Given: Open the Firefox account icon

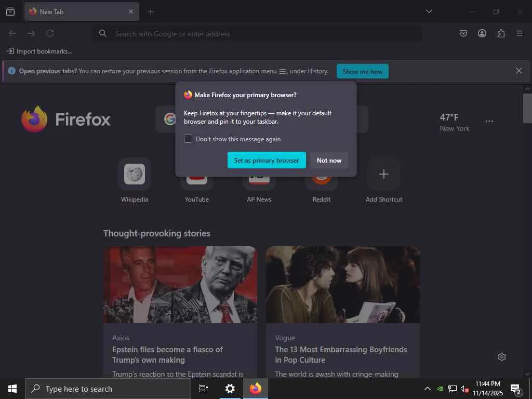Looking at the screenshot, I should pyautogui.click(x=482, y=33).
